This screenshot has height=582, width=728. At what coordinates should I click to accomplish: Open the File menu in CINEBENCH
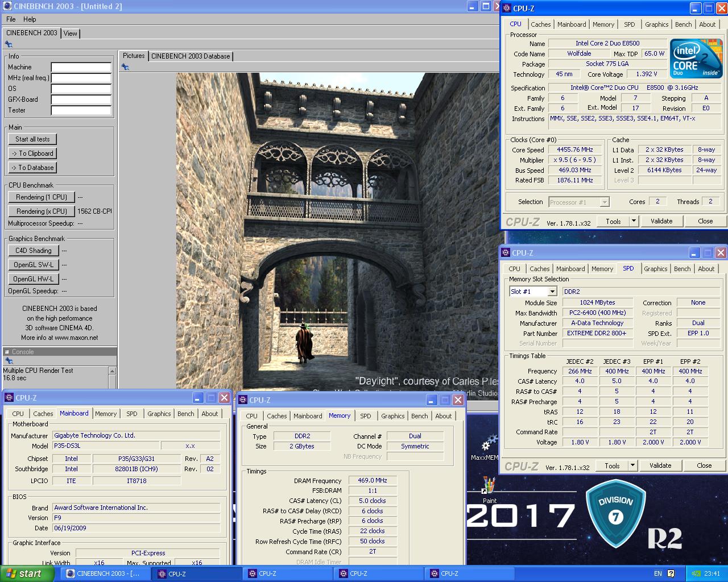click(x=11, y=19)
